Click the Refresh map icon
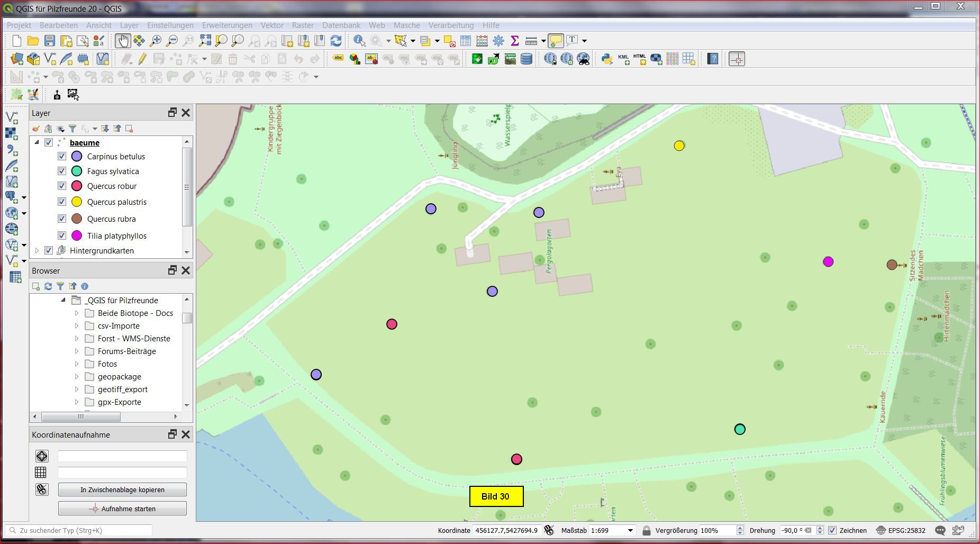Image resolution: width=980 pixels, height=544 pixels. coord(336,41)
